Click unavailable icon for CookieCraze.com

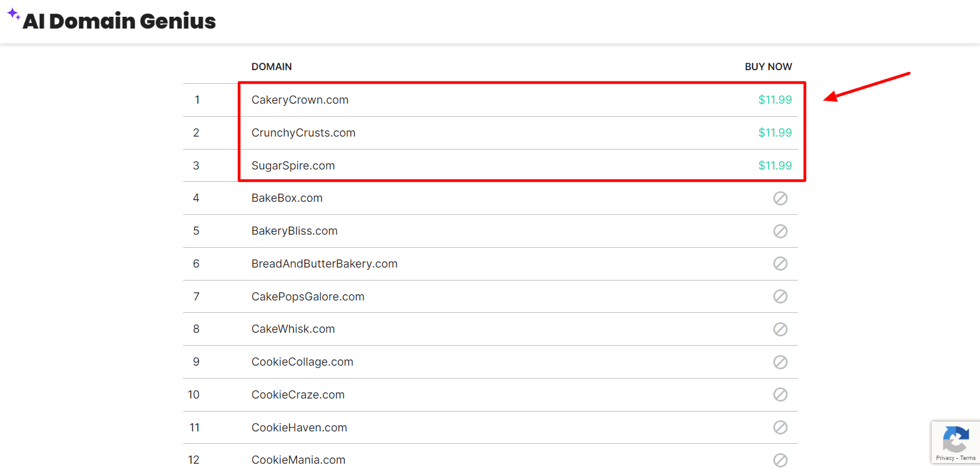780,395
